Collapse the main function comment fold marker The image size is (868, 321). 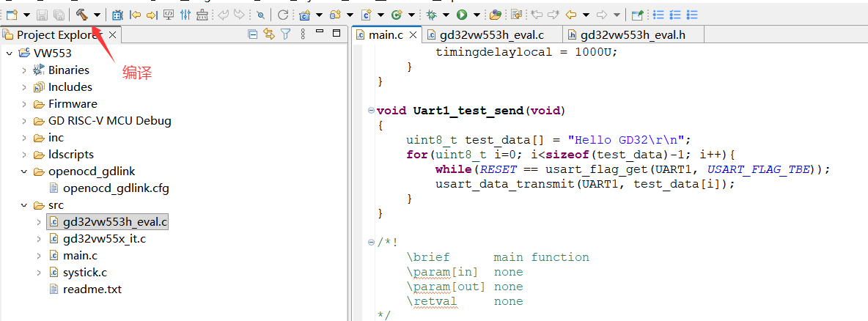[371, 243]
